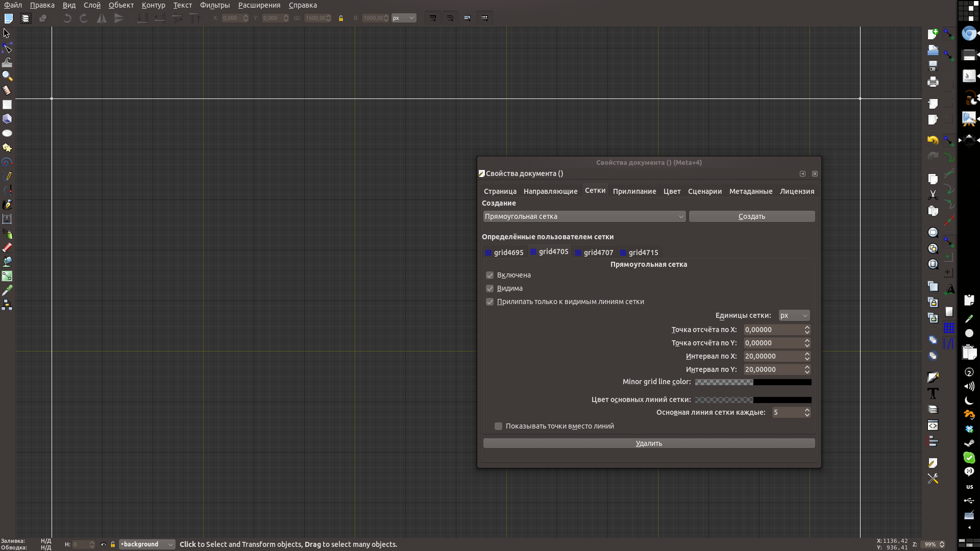
Task: Open the Прямоугольная сетка grid type dropdown
Action: click(584, 216)
